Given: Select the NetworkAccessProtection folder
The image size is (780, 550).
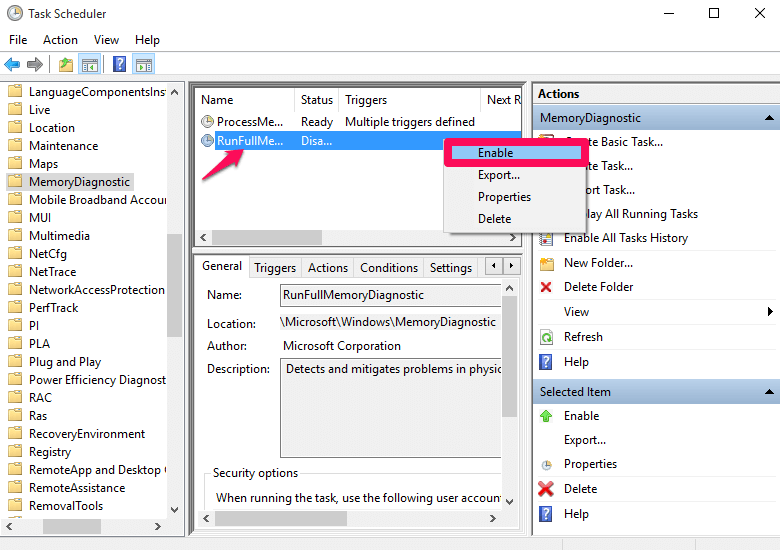Looking at the screenshot, I should pyautogui.click(x=97, y=289).
